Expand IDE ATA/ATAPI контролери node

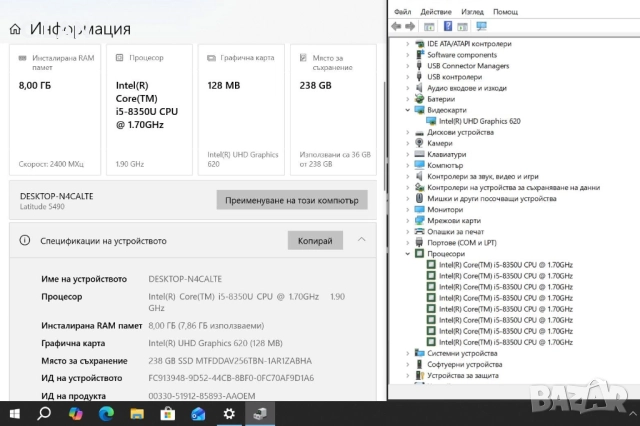[407, 44]
